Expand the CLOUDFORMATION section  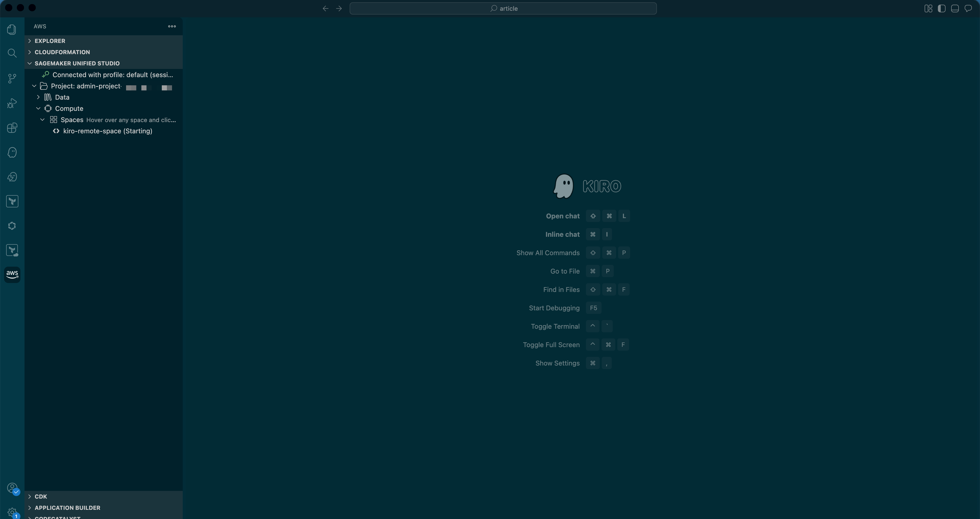click(x=103, y=52)
